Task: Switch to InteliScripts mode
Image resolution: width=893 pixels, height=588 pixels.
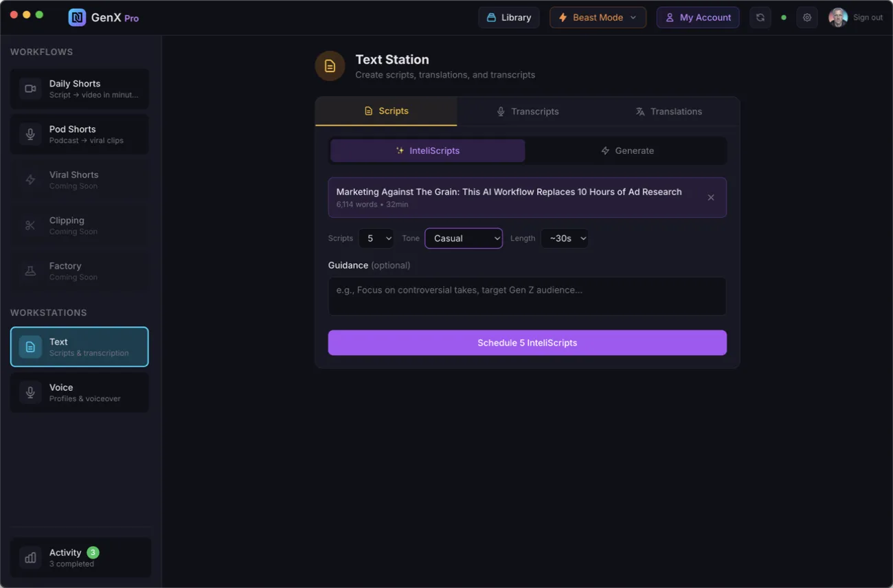Action: (427, 150)
